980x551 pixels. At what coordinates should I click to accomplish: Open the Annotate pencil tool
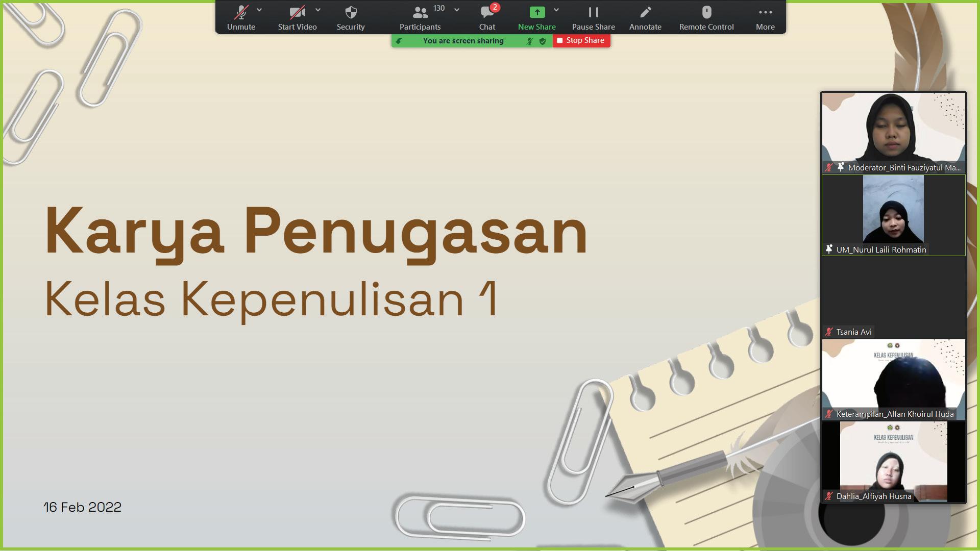645,18
